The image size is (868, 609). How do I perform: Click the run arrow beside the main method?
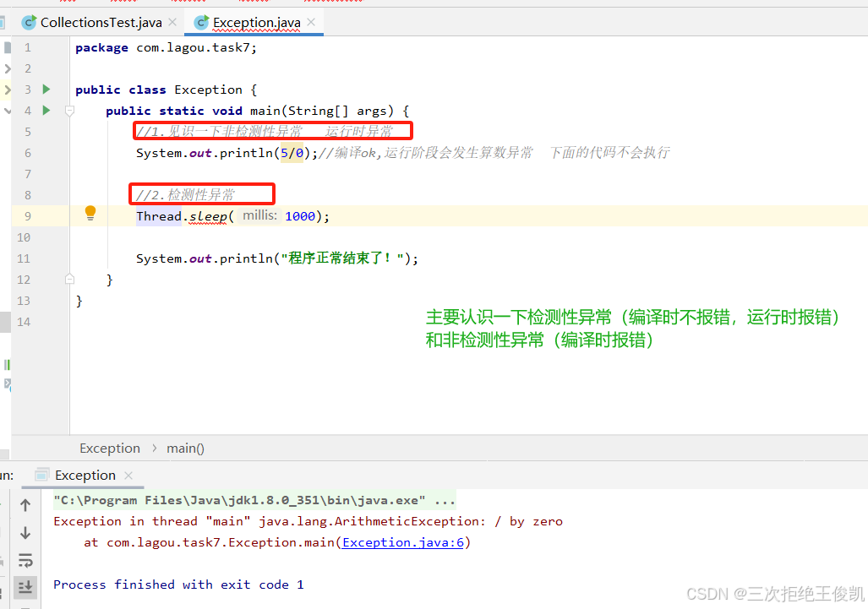coord(46,110)
